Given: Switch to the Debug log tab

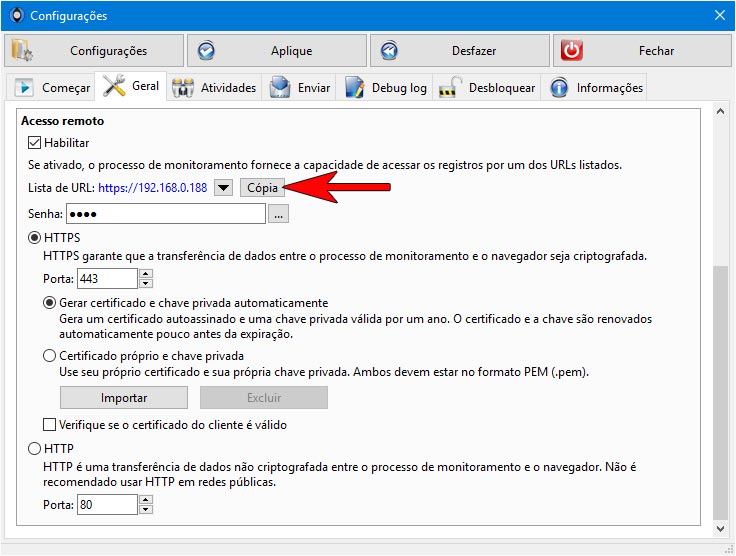Looking at the screenshot, I should pyautogui.click(x=386, y=87).
